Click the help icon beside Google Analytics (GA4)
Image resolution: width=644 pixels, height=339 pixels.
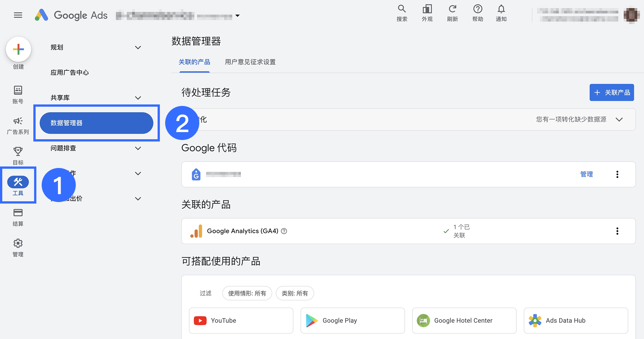[284, 231]
